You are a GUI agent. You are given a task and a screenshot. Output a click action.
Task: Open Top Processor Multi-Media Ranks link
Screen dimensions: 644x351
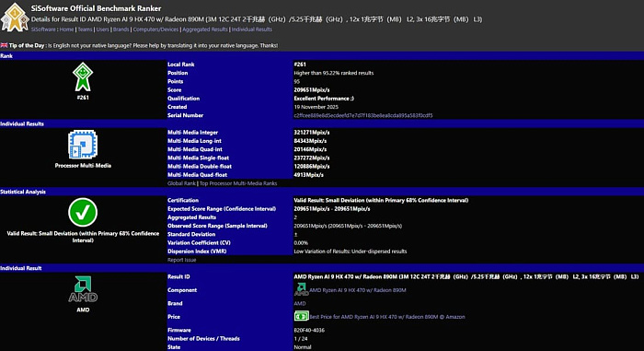238,183
